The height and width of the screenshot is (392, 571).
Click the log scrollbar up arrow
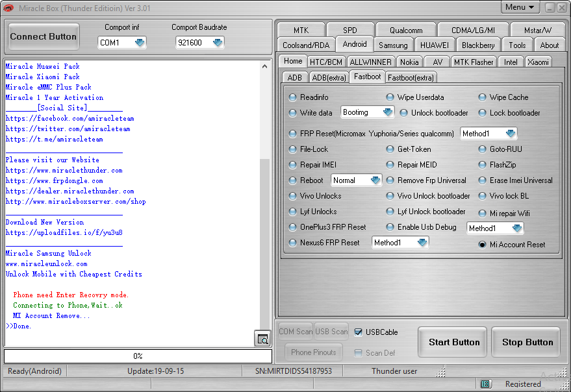[x=265, y=66]
